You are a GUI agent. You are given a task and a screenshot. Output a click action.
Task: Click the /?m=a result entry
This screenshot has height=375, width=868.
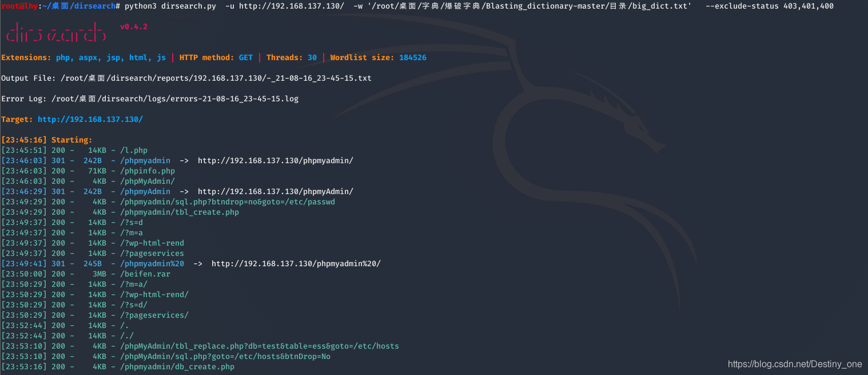point(132,232)
